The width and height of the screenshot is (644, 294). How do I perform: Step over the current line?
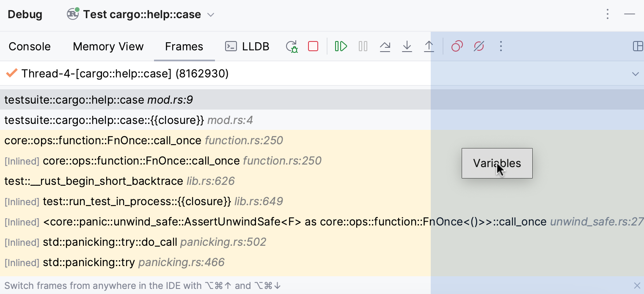coord(385,46)
